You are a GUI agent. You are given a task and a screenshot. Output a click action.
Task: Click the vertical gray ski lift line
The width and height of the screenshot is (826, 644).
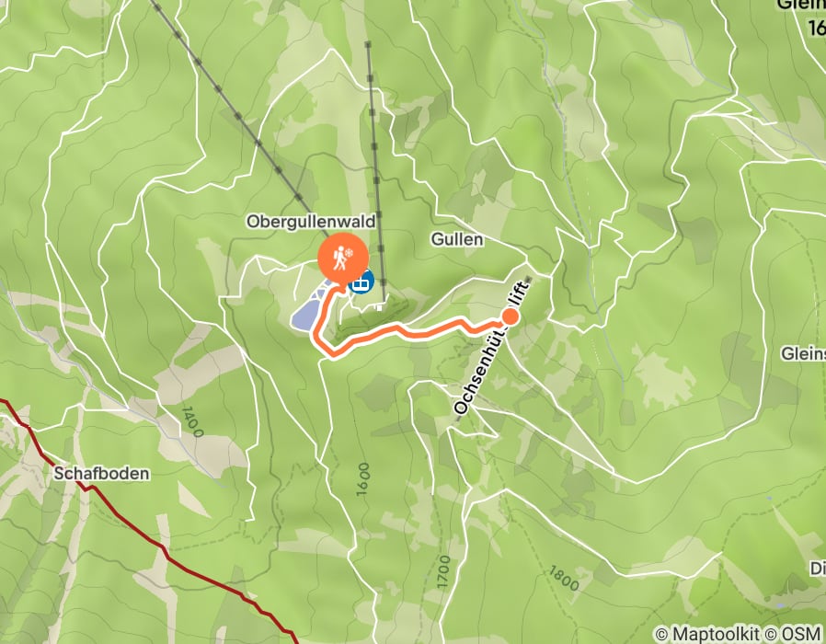(x=376, y=174)
